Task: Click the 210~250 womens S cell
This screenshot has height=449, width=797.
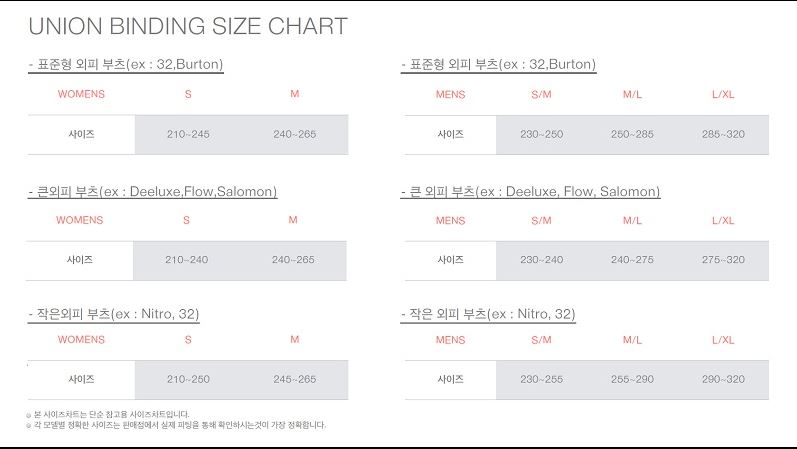Action: point(188,379)
